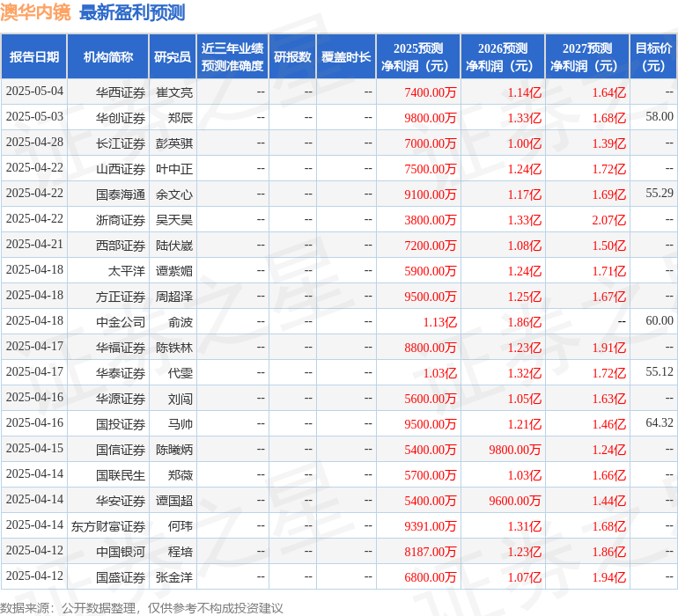The width and height of the screenshot is (678, 616).
Task: Click 1.03亿 in the 华泰证券 row
Action: 439,372
